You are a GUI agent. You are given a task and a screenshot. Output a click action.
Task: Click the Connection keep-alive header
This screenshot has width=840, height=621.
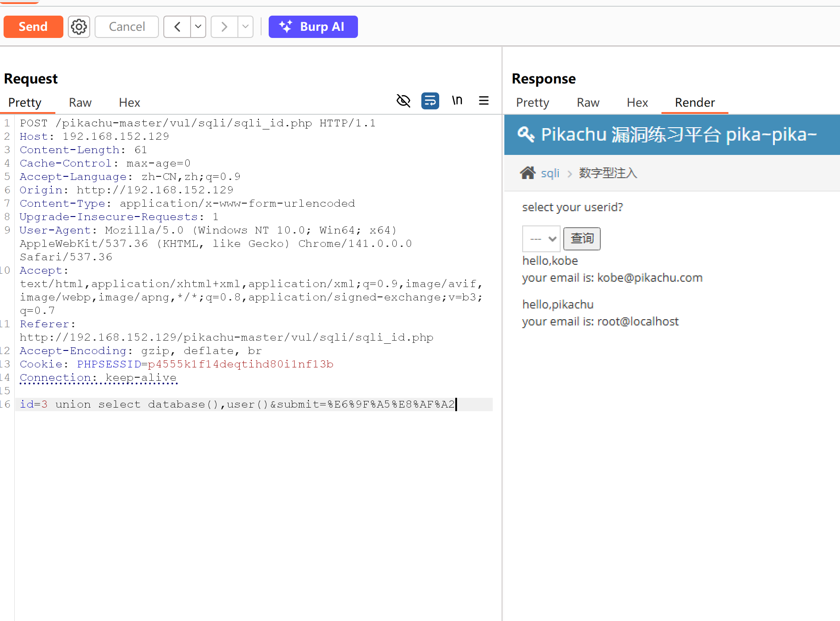click(98, 378)
